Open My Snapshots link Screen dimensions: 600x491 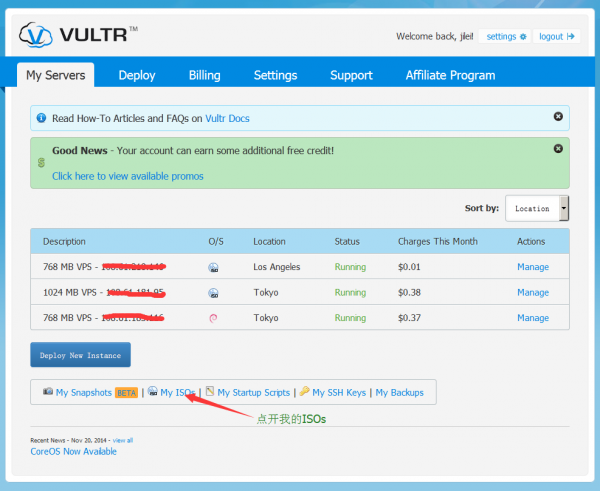pyautogui.click(x=84, y=393)
